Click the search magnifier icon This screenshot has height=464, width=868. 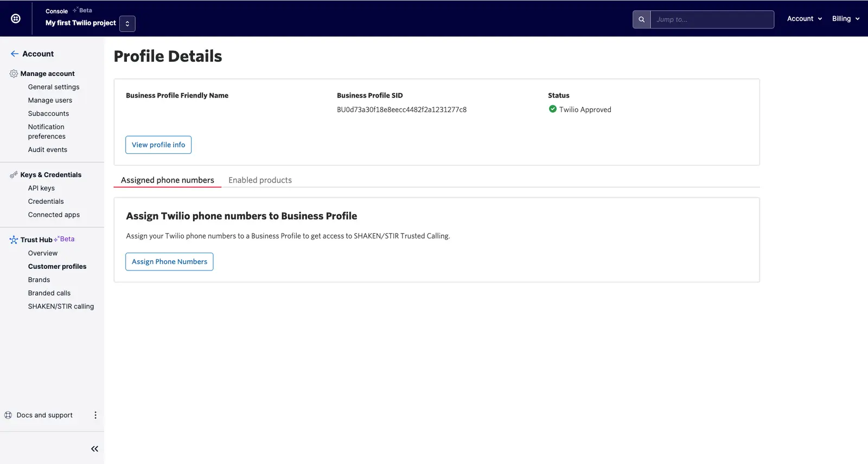tap(641, 20)
